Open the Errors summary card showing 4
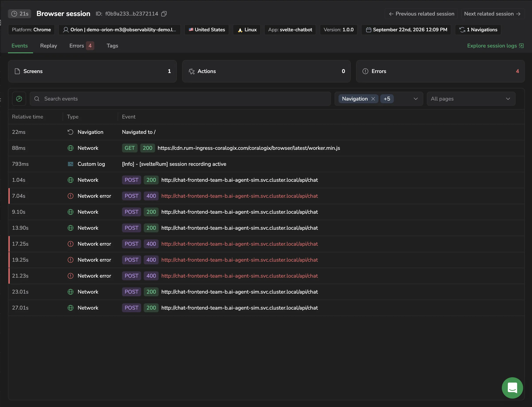Image resolution: width=532 pixels, height=407 pixels. (x=440, y=71)
